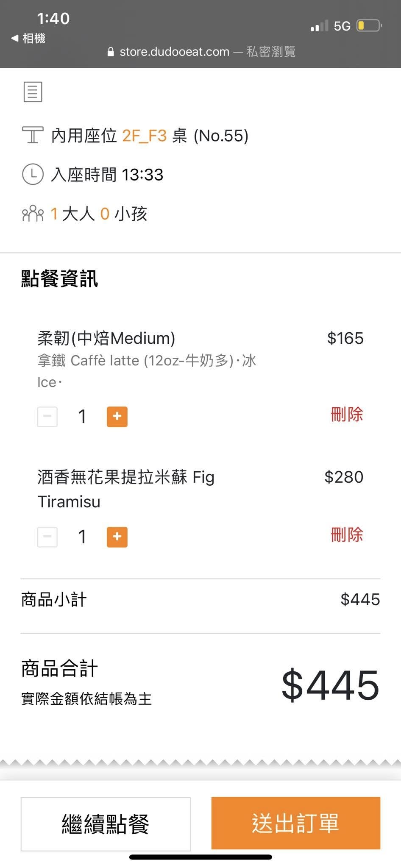Tap the 2F_F3 table seat label

click(x=144, y=136)
